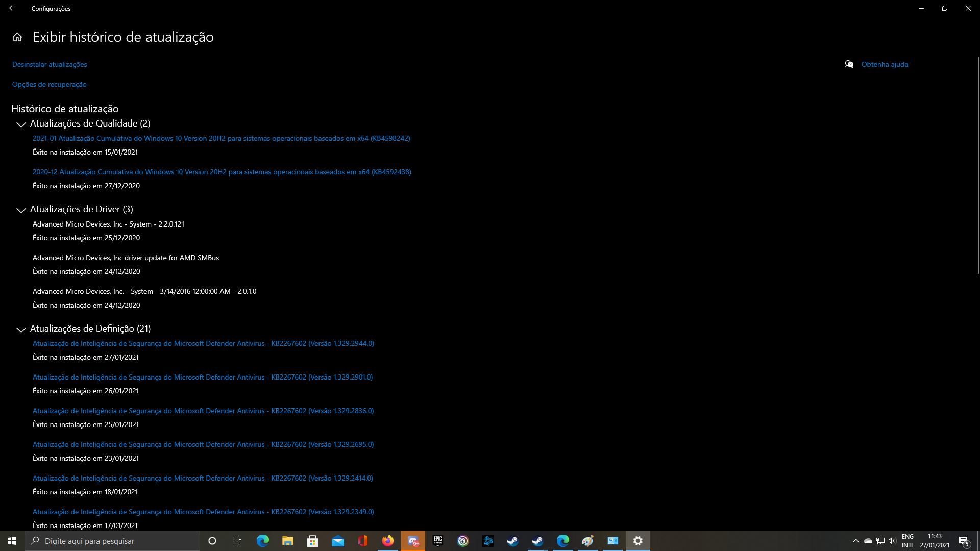Go back with the Configurações back arrow
This screenshot has height=551, width=980.
[12, 8]
